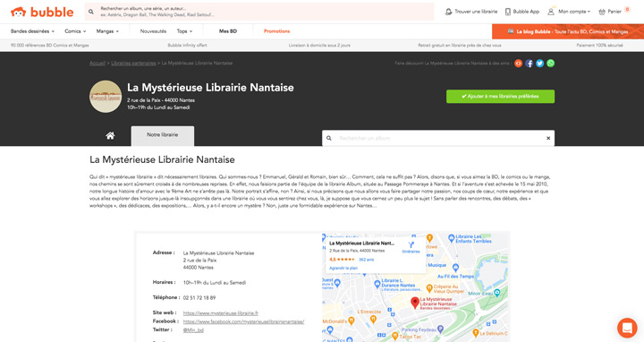Click Ajouter à mes librairies préférées
Screen dimensions: 644x342
pos(500,96)
